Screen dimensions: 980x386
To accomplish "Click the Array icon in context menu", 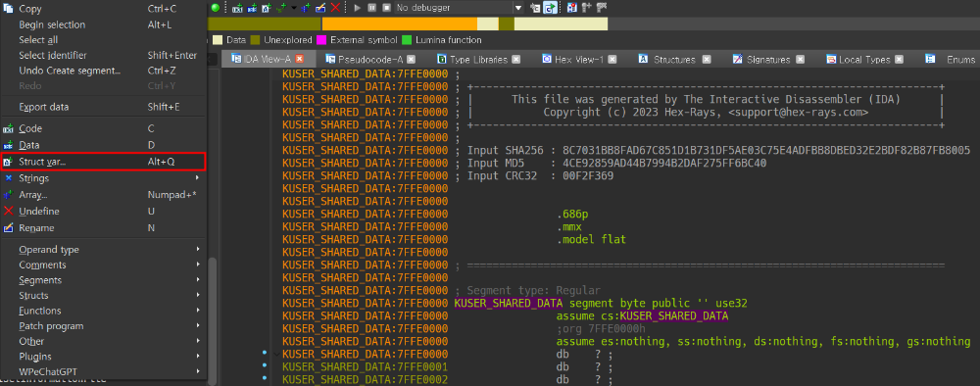I will tap(8, 195).
